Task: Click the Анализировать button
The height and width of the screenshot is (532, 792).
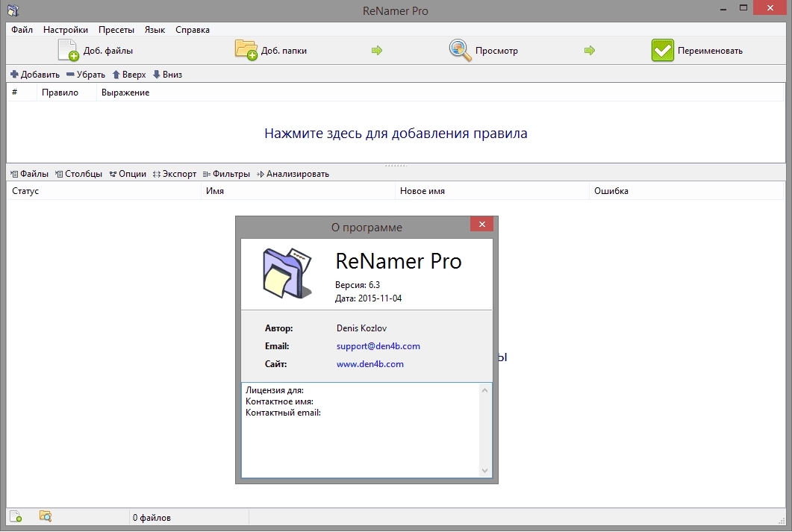Action: coord(293,174)
